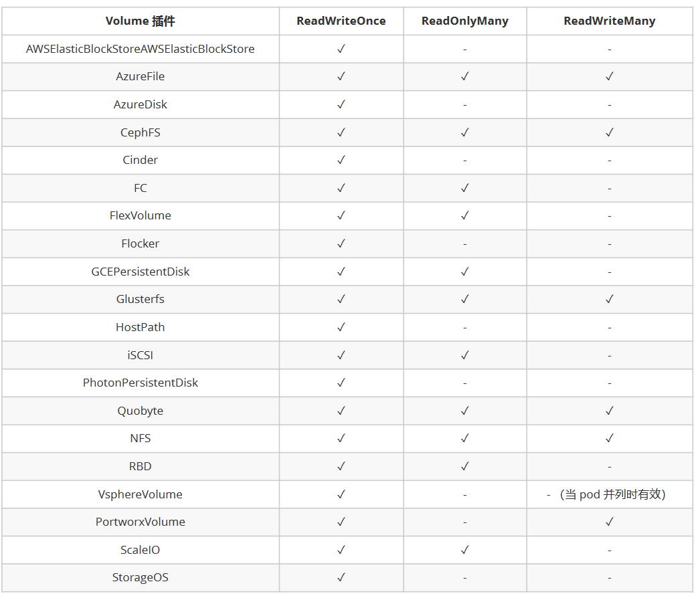Click the Glusterfs ReadWriteOnce checkmark
Image resolution: width=700 pixels, height=600 pixels.
point(341,300)
